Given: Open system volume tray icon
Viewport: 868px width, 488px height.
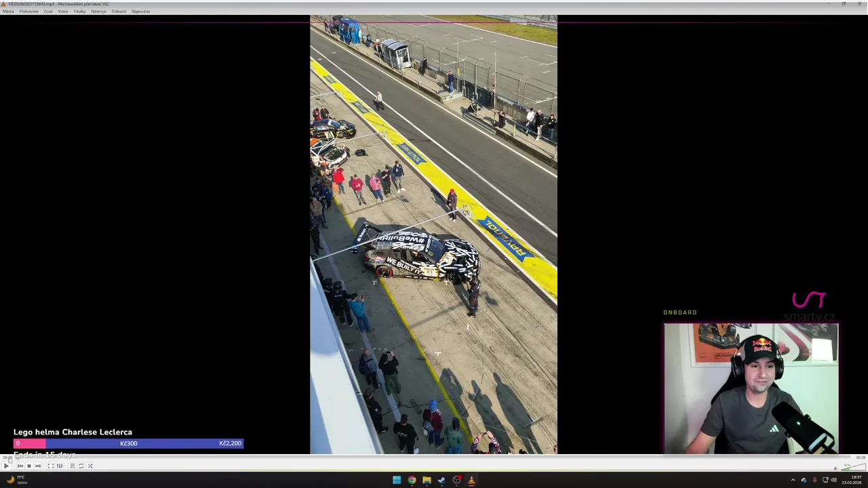Looking at the screenshot, I should [834, 480].
